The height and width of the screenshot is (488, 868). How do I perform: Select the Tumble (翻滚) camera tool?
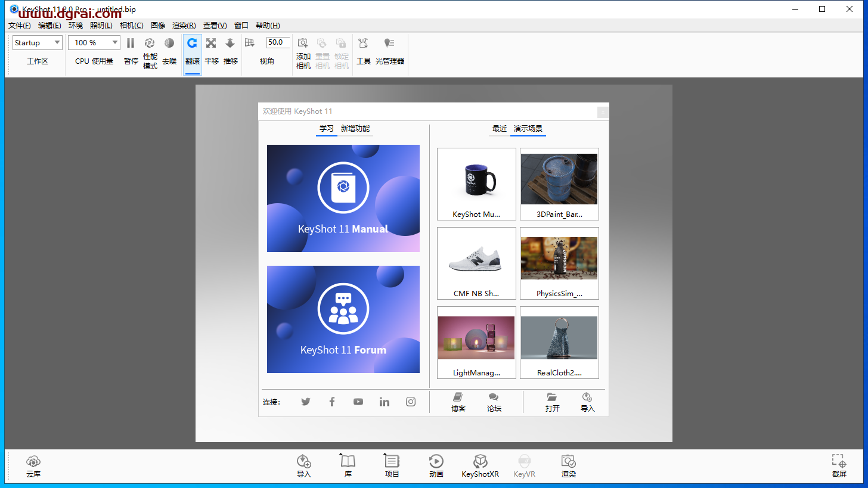192,43
